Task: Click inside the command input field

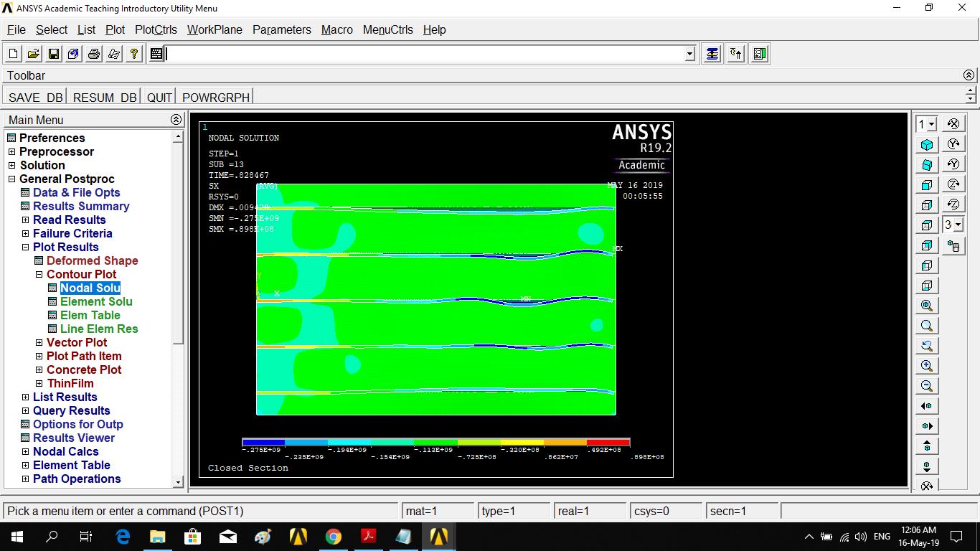Action: click(x=425, y=54)
